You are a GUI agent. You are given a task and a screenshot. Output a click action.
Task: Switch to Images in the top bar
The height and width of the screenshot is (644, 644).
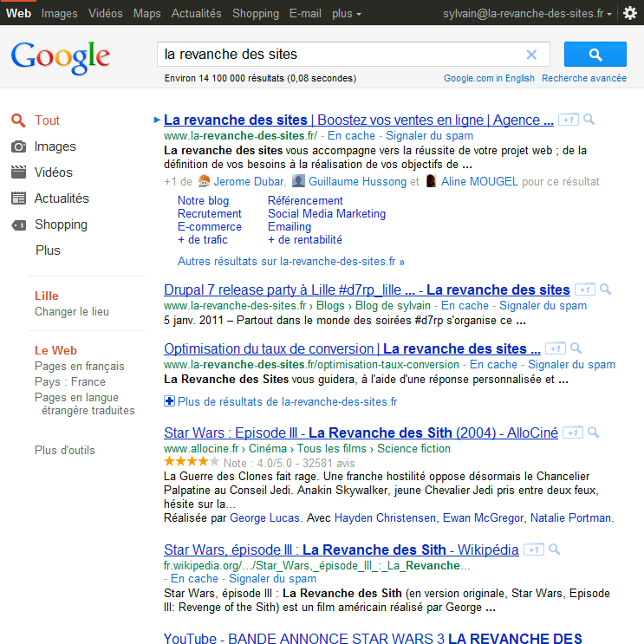pyautogui.click(x=59, y=14)
